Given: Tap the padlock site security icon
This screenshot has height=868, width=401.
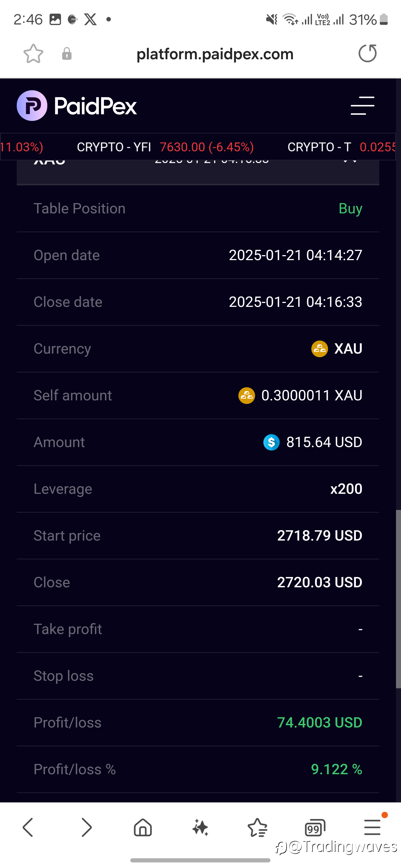Looking at the screenshot, I should pos(67,54).
